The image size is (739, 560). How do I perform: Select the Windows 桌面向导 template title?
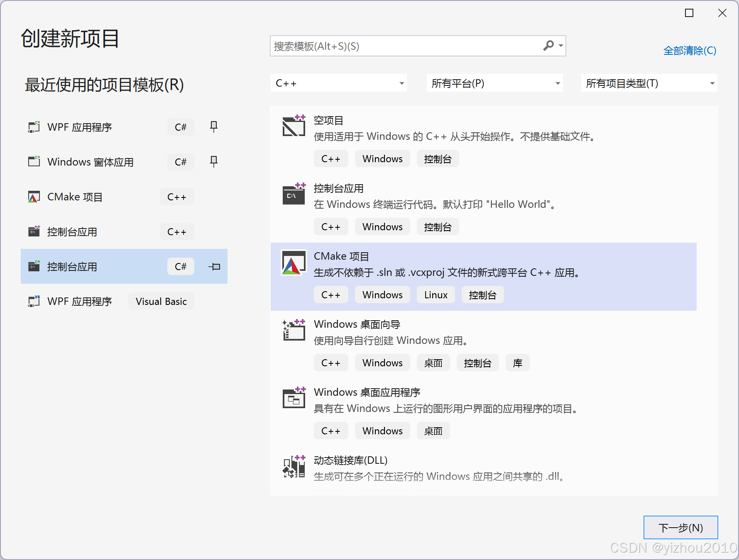coord(357,324)
